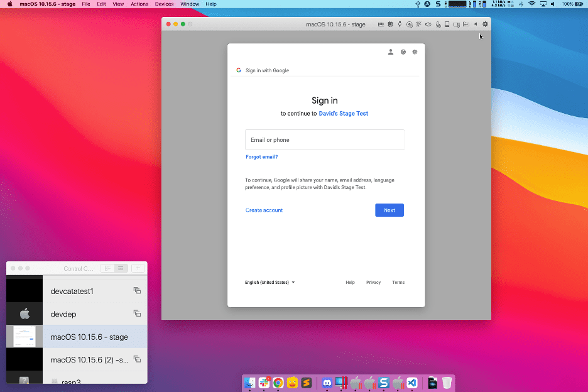Click the stage VM thumbnail in Control Center

(x=24, y=337)
